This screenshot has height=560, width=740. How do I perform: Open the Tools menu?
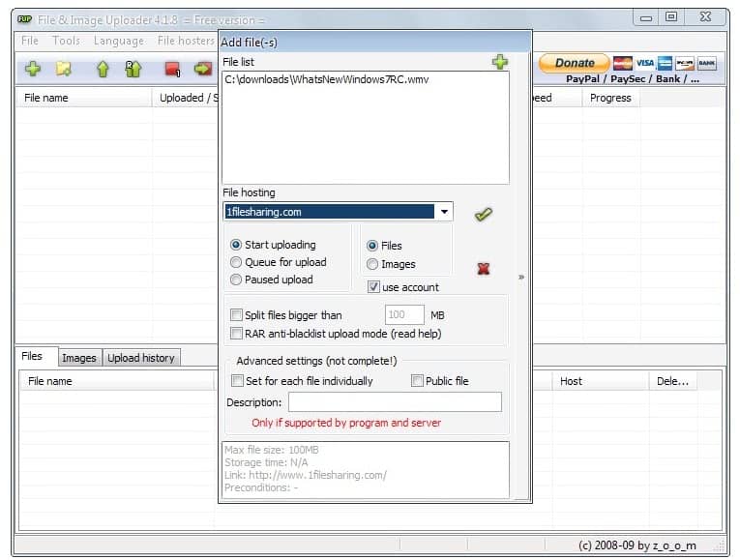(66, 41)
